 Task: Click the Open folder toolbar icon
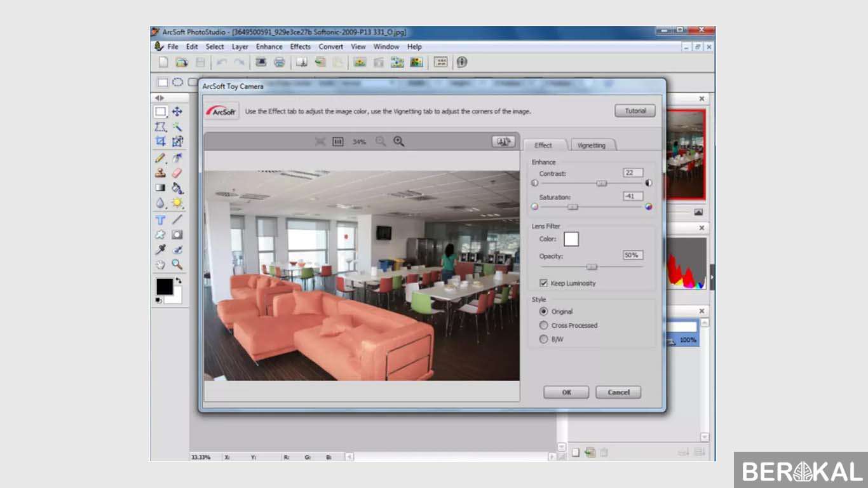tap(182, 62)
